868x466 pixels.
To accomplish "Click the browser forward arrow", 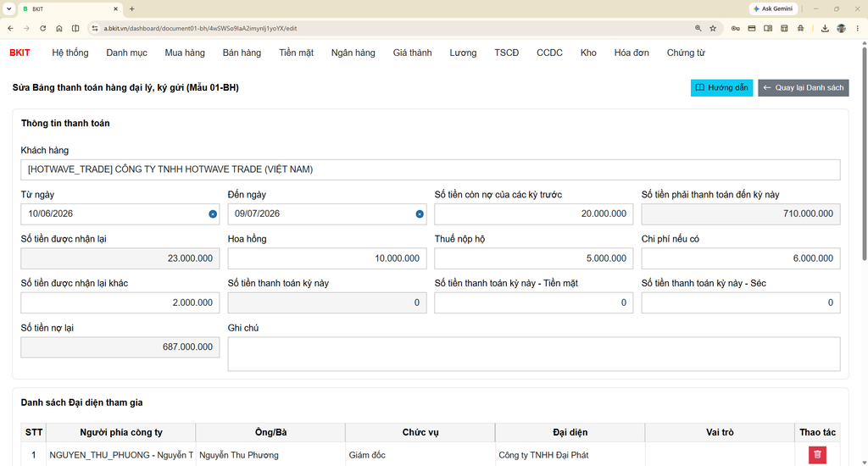I will click(x=26, y=28).
